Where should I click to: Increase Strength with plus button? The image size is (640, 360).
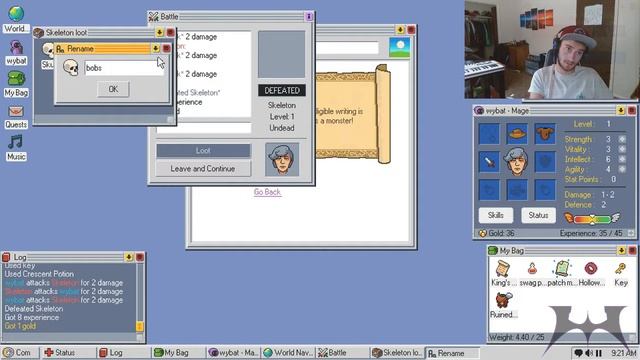click(622, 139)
